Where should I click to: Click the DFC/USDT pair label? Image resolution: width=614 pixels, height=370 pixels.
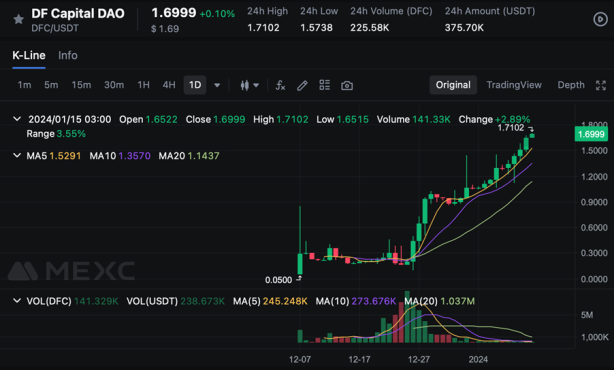coord(55,28)
